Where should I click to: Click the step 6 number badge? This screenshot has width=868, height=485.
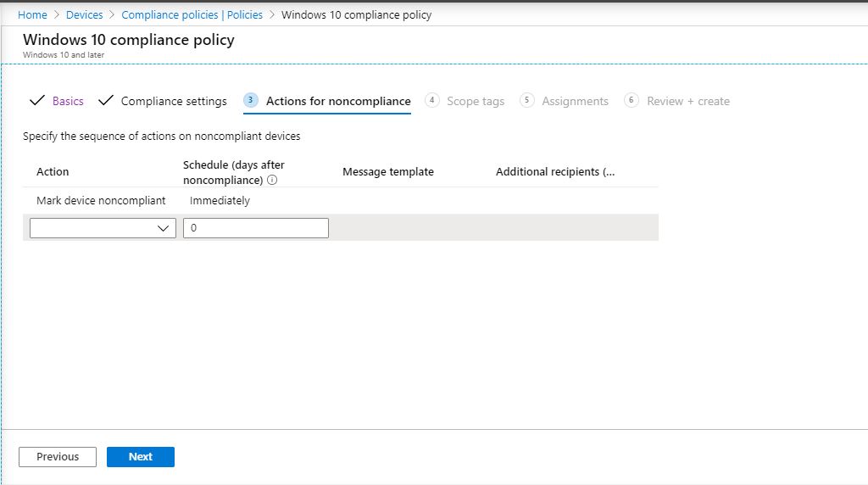click(632, 100)
